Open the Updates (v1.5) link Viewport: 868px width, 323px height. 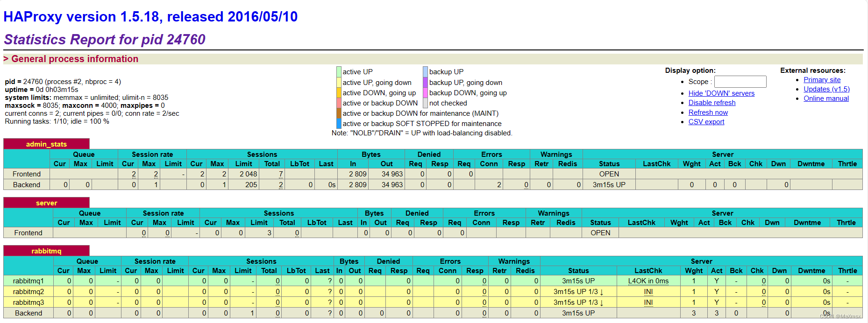click(x=826, y=89)
